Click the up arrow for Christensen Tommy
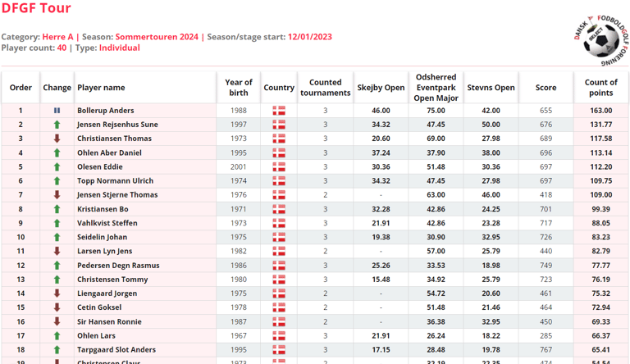The height and width of the screenshot is (364, 630). pyautogui.click(x=57, y=280)
